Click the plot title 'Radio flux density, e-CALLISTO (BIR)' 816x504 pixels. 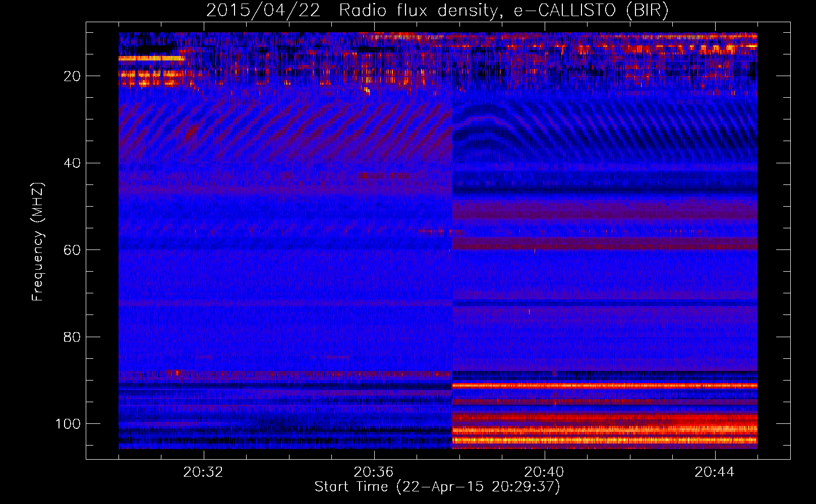point(503,11)
